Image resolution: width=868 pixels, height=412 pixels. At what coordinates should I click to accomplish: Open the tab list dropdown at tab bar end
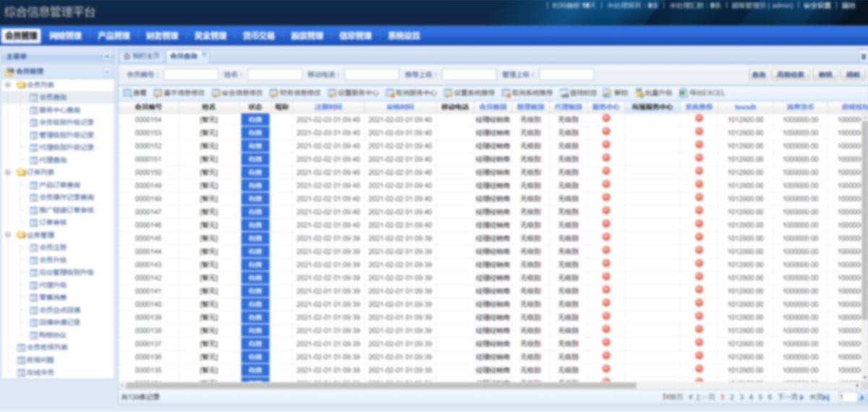(x=862, y=56)
